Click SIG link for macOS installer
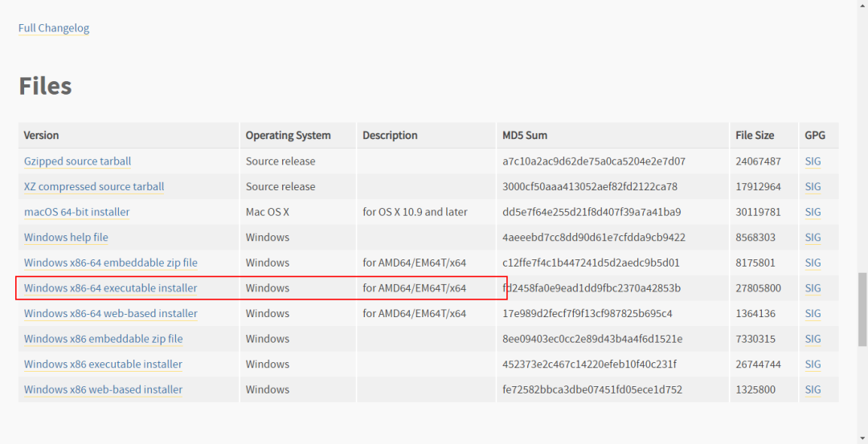 (x=813, y=212)
